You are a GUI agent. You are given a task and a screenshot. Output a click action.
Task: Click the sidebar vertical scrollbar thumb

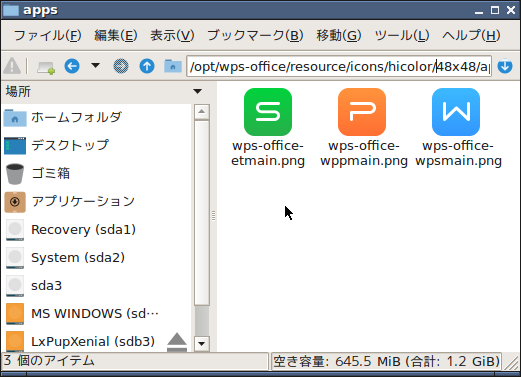pyautogui.click(x=202, y=213)
